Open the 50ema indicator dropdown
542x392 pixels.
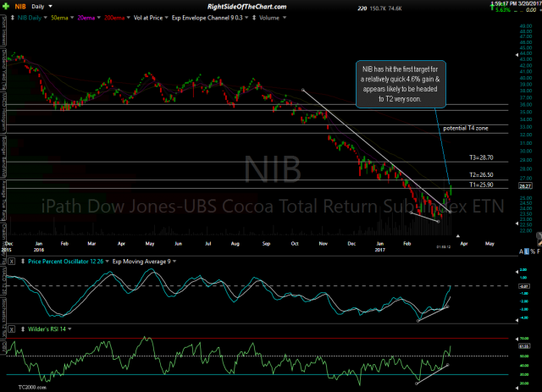72,18
